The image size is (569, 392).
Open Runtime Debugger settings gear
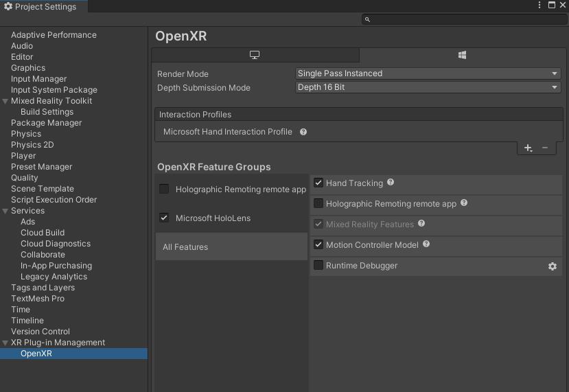pyautogui.click(x=552, y=266)
